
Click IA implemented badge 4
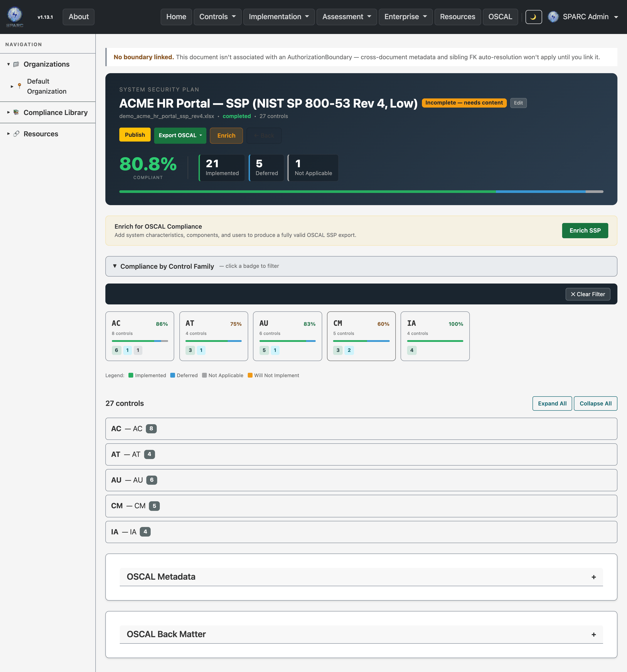click(412, 350)
